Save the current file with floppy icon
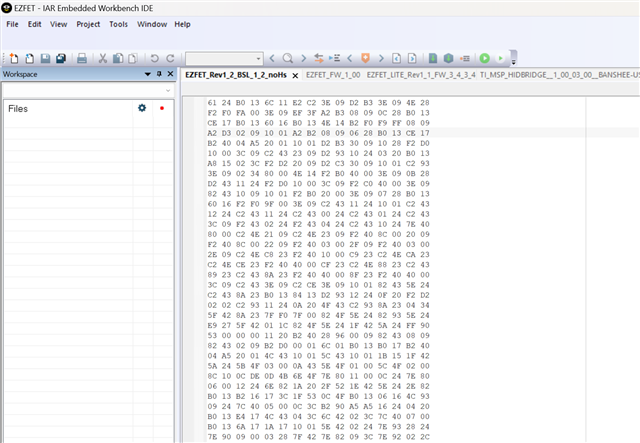Screen dimensions: 640x443 point(45,58)
